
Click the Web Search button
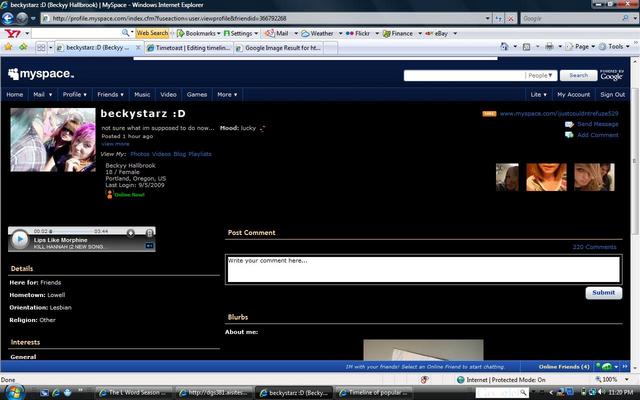152,33
